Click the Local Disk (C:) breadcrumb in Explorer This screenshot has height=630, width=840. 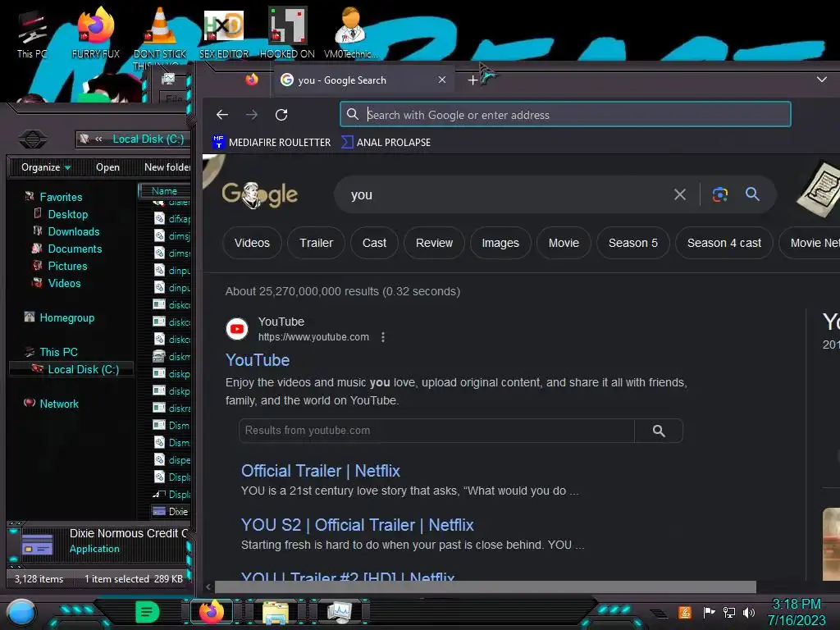click(x=148, y=139)
